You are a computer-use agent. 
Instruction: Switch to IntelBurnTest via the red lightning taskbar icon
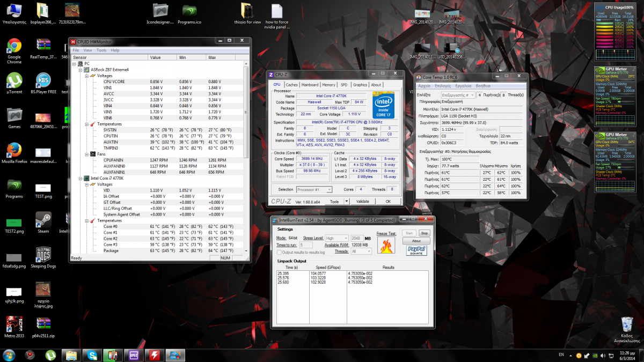click(155, 354)
